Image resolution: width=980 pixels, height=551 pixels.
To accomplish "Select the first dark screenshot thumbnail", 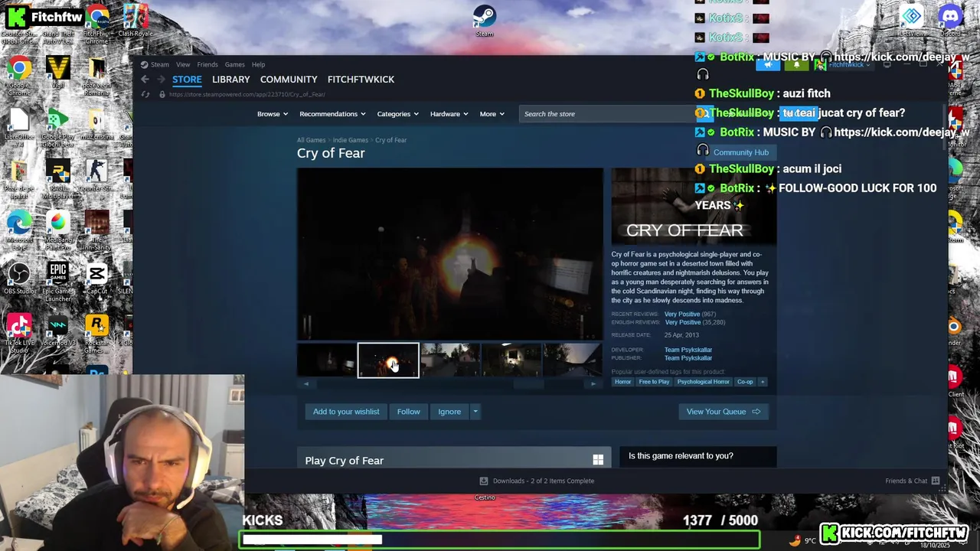I will pyautogui.click(x=326, y=360).
